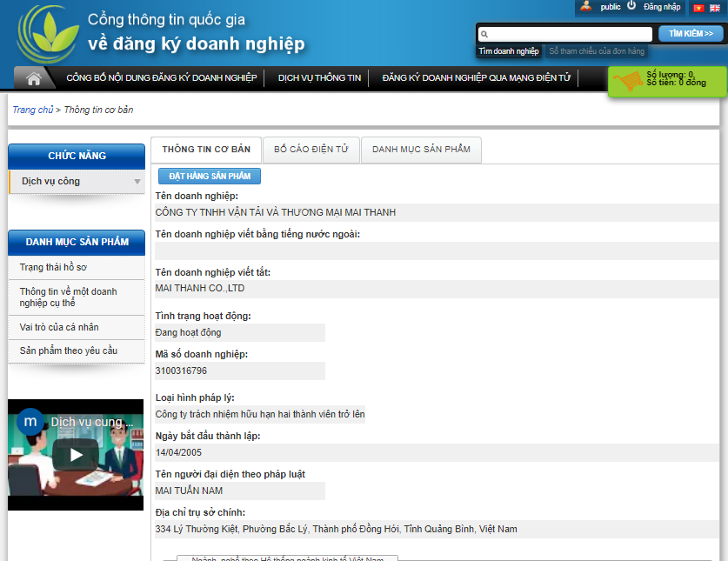Click the enterprise search input field

565,34
